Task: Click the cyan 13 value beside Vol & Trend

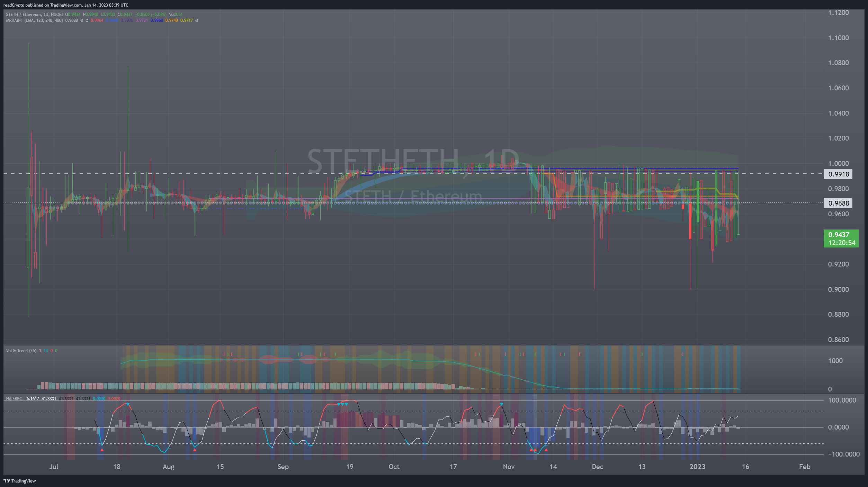Action: point(46,351)
